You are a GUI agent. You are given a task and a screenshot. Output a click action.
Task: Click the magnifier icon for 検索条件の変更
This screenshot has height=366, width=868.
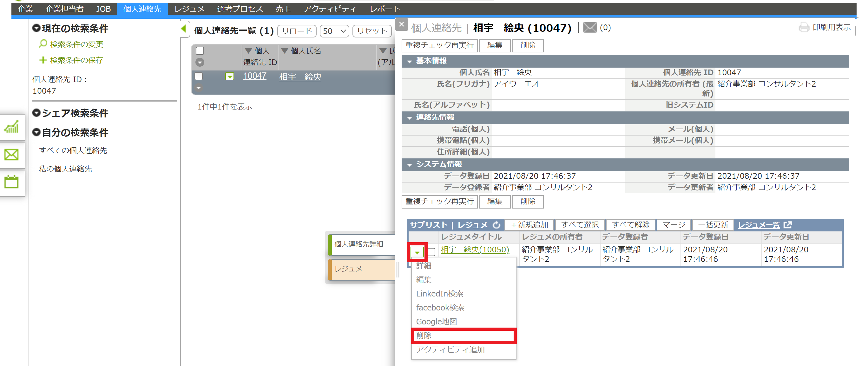(x=43, y=44)
